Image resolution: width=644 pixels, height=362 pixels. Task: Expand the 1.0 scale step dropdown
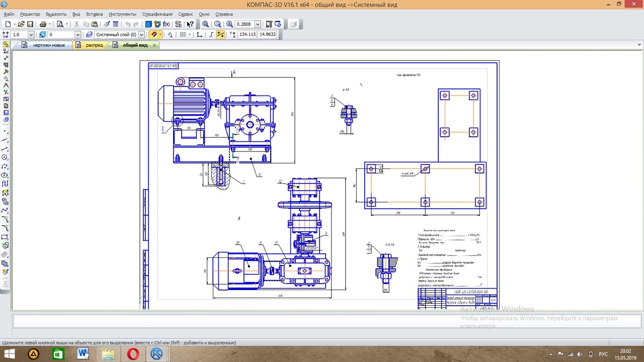pos(31,35)
